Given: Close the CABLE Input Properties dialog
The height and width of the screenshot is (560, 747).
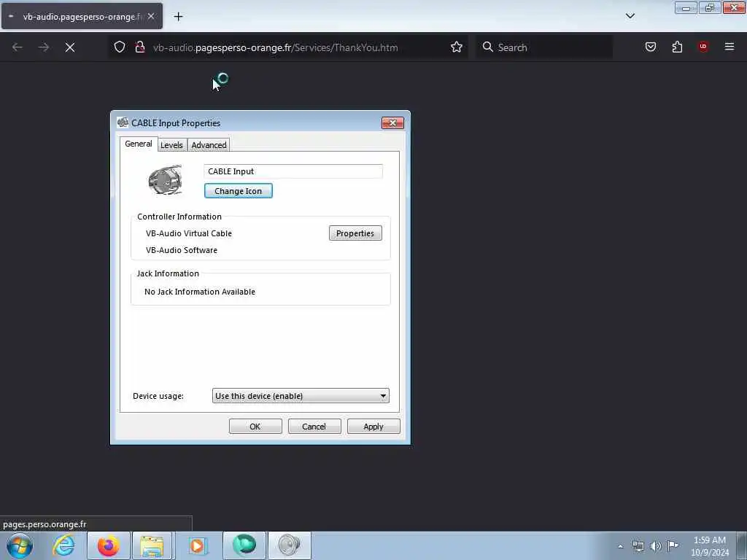Looking at the screenshot, I should point(392,122).
